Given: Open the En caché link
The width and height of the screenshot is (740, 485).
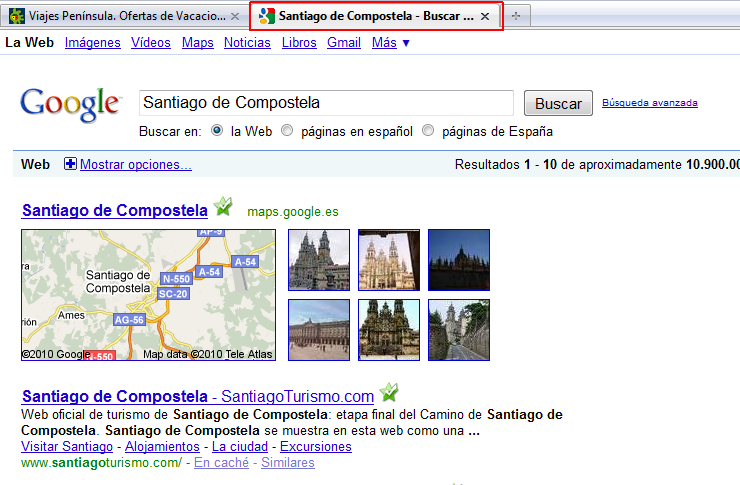Looking at the screenshot, I should (221, 462).
